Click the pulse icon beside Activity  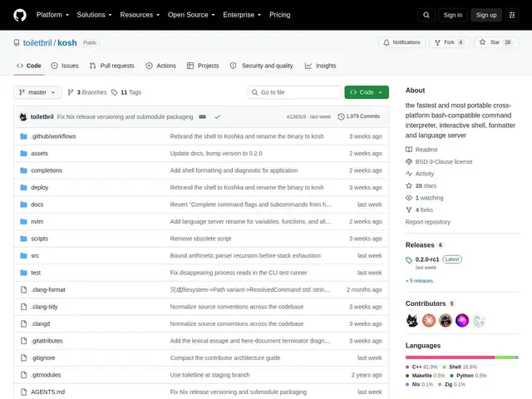pyautogui.click(x=409, y=174)
